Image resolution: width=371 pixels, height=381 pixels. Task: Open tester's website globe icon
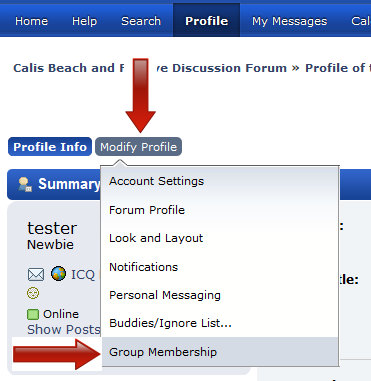coord(58,274)
